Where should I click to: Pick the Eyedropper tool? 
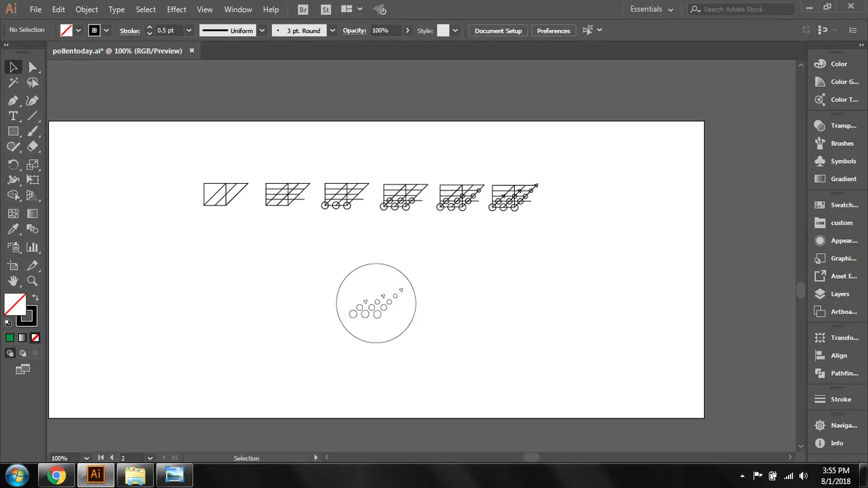pos(13,229)
